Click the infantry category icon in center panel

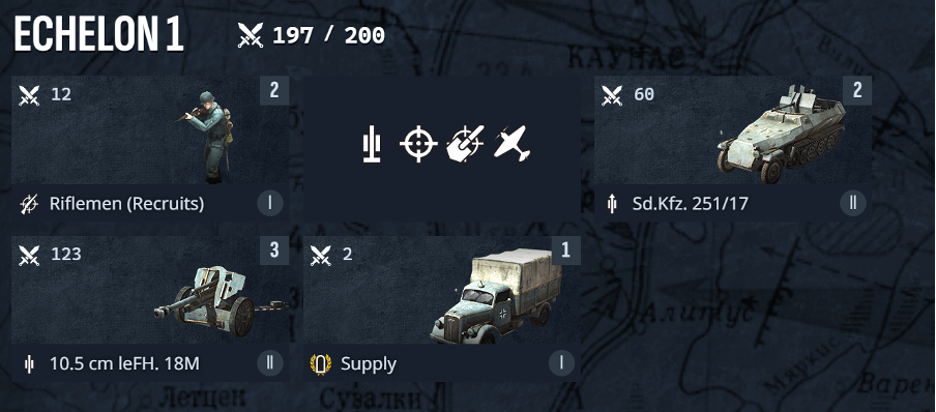[x=371, y=145]
